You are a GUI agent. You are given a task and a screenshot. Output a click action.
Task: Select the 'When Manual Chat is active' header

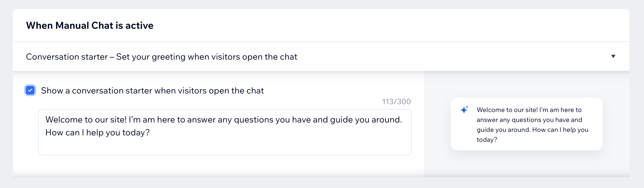[90, 26]
